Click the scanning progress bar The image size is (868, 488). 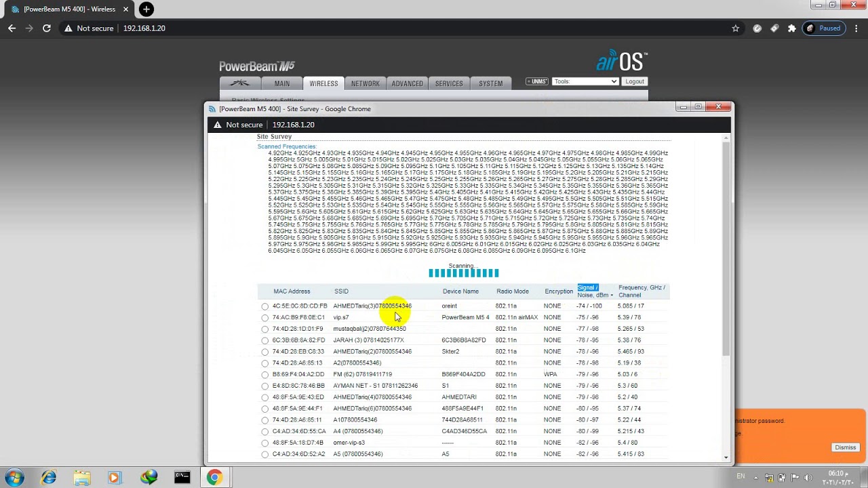(x=464, y=273)
